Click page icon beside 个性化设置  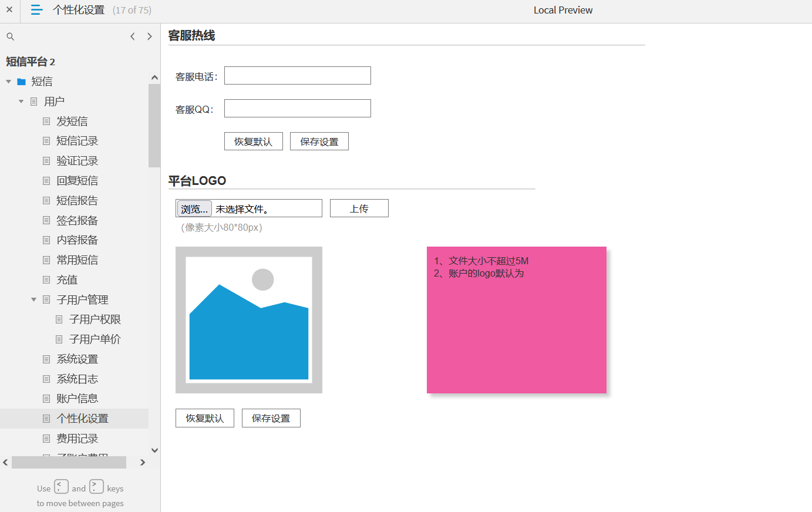[x=46, y=419]
